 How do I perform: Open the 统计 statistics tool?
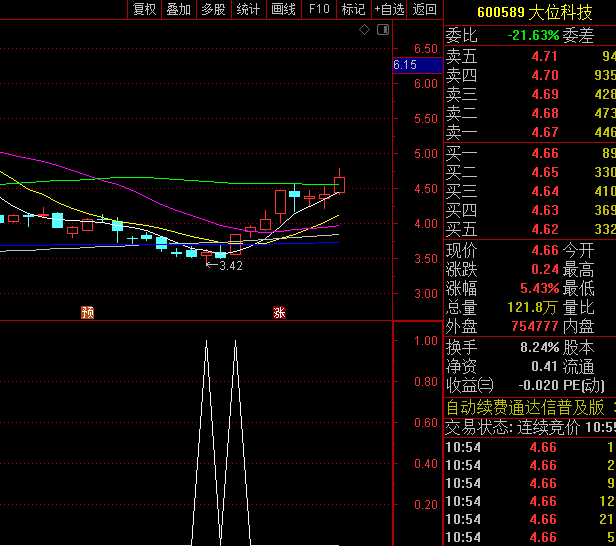247,9
